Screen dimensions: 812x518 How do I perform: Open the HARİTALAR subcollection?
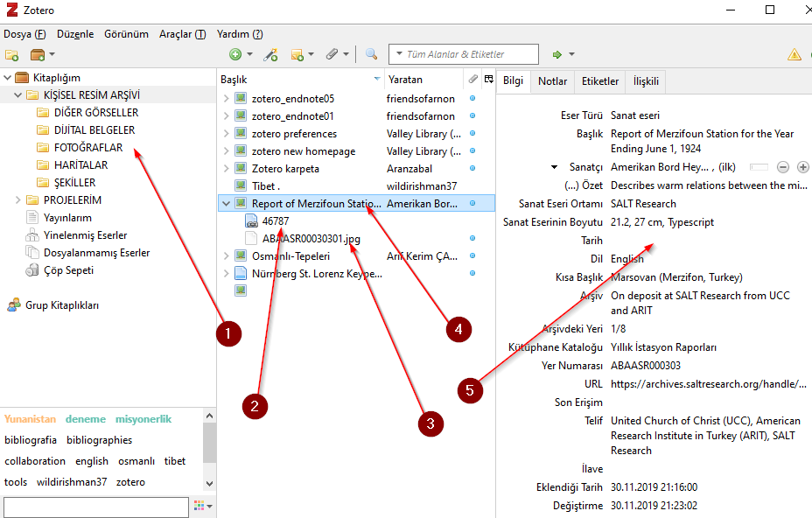80,165
